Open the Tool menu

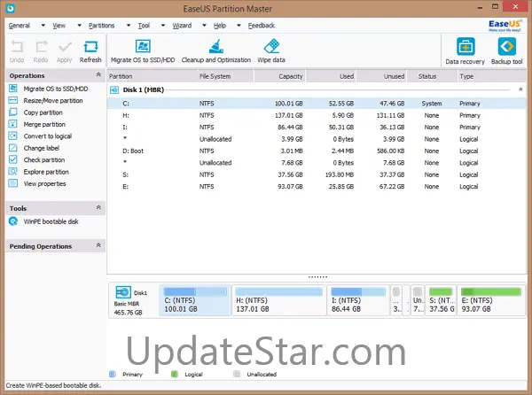(x=144, y=26)
